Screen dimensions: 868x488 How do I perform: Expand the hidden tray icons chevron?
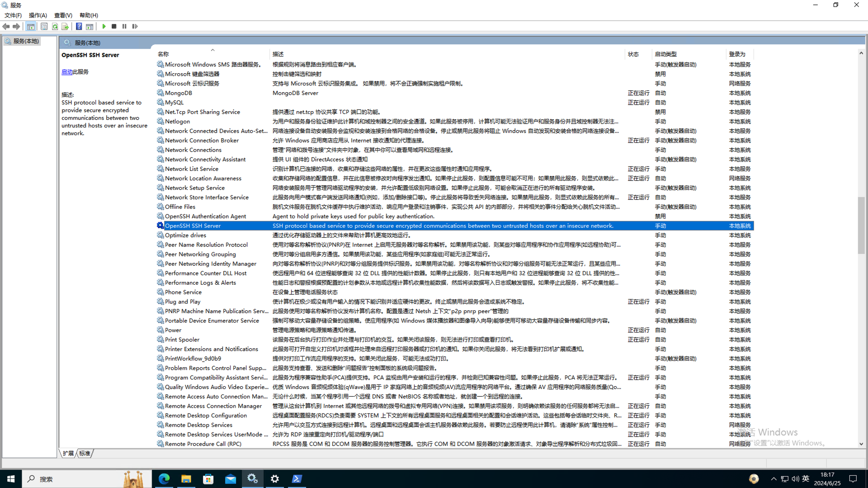click(774, 479)
